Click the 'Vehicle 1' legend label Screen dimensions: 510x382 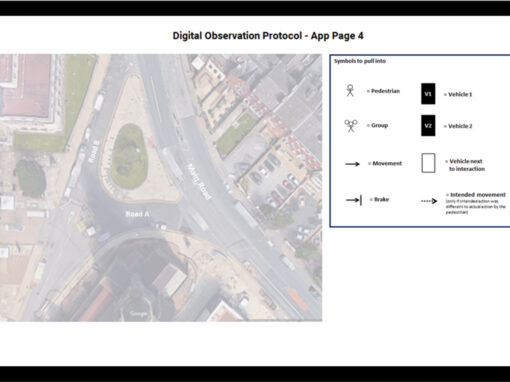click(460, 94)
